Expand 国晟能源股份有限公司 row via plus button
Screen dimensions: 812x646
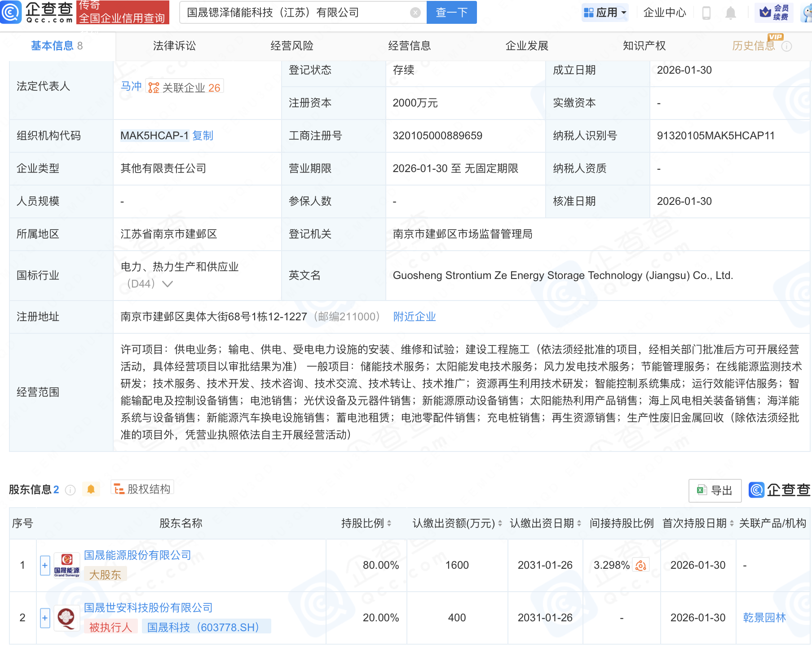pos(44,565)
